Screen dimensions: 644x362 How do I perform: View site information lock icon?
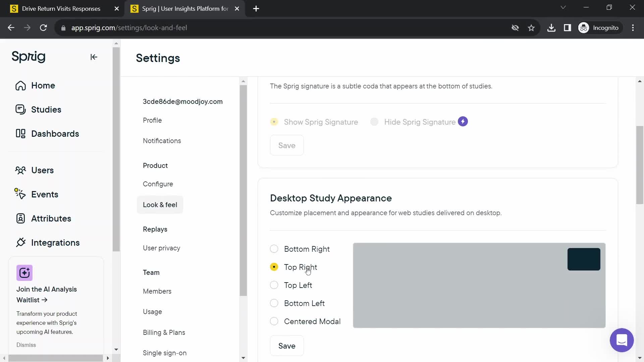63,28
